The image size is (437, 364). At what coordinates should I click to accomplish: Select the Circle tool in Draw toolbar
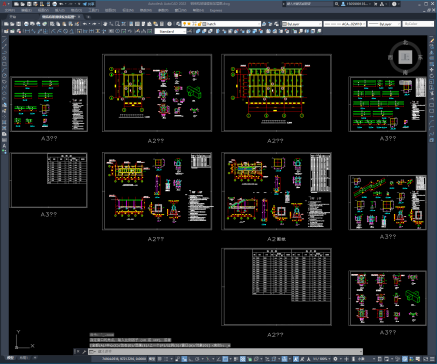click(4, 75)
